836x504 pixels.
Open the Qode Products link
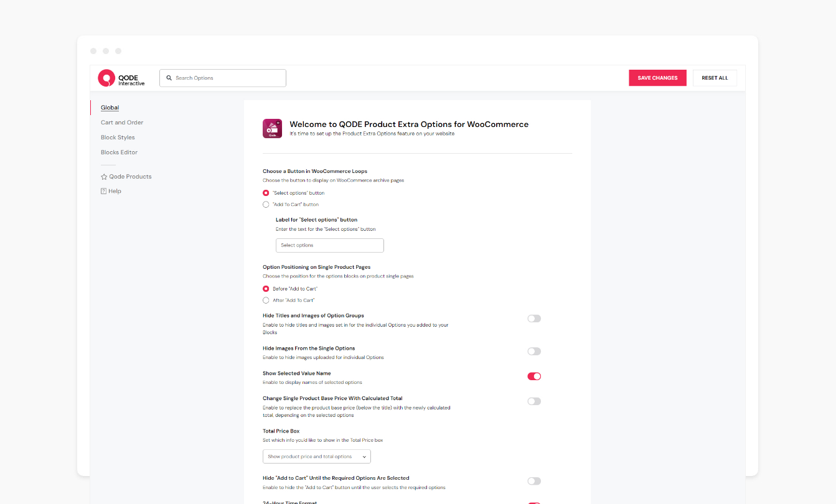coord(130,177)
